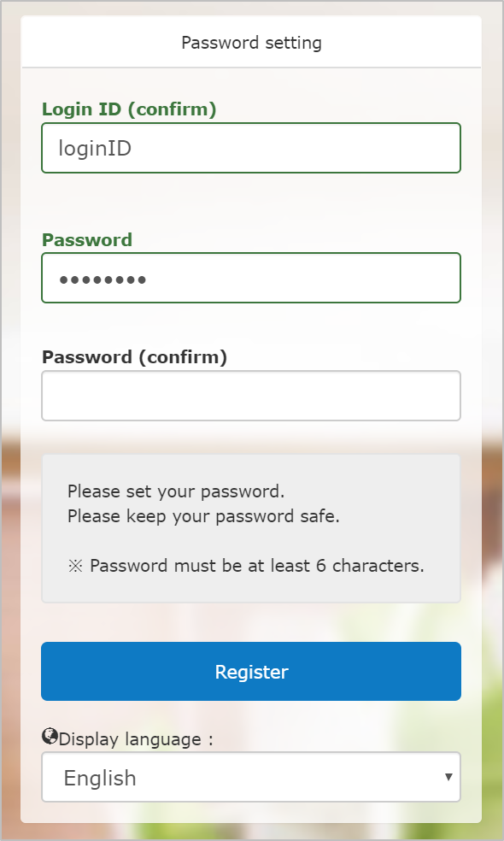Focus the Login ID (confirm) input field
504x841 pixels.
point(251,148)
